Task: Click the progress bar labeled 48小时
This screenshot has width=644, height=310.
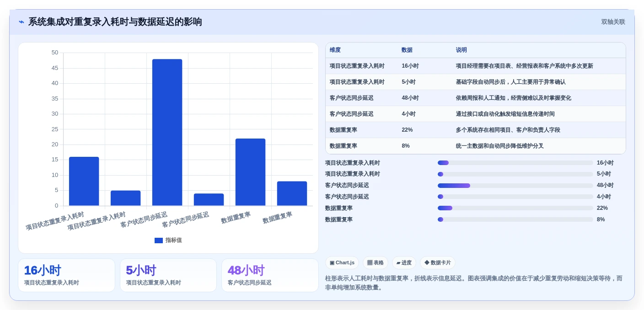Action: coord(515,186)
